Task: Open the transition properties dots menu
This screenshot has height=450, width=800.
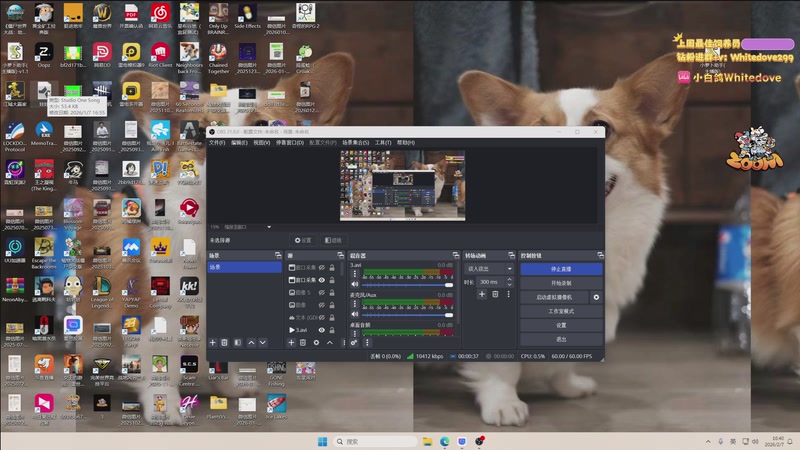Action: 508,294
